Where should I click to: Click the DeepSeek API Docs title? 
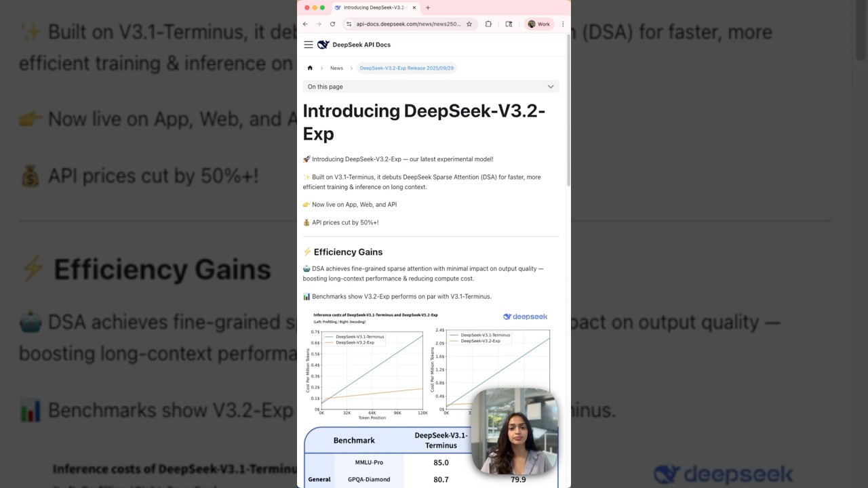pos(361,45)
